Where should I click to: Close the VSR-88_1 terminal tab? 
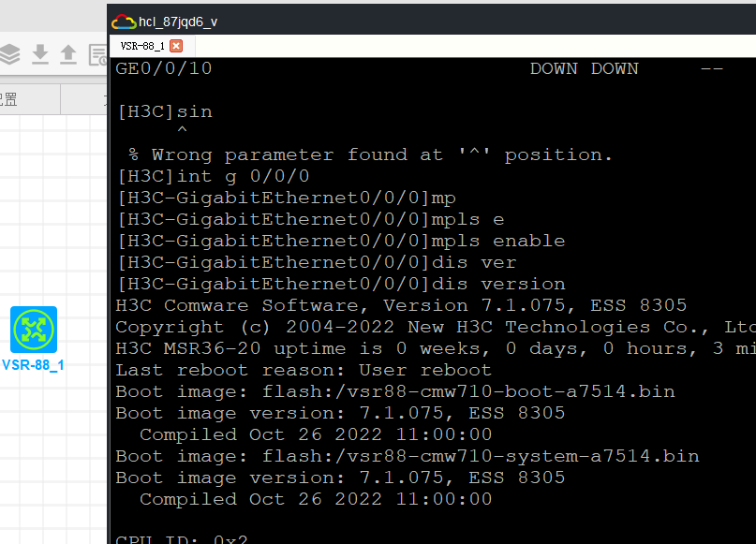tap(176, 46)
